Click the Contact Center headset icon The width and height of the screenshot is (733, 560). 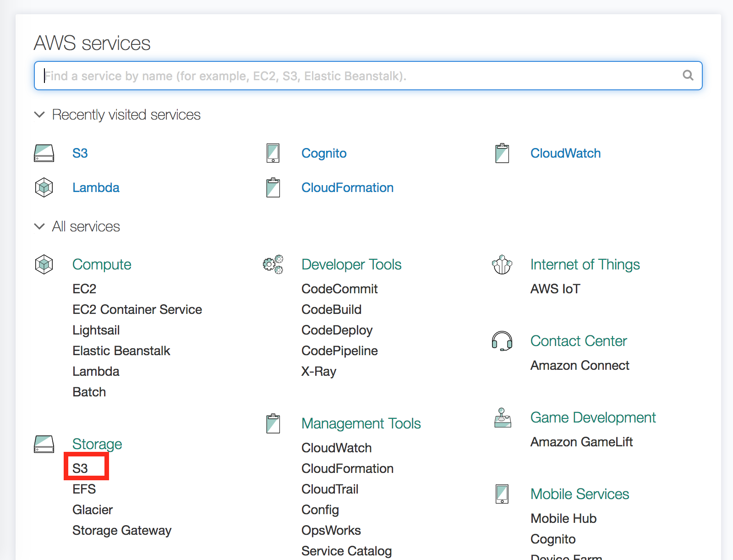click(502, 341)
